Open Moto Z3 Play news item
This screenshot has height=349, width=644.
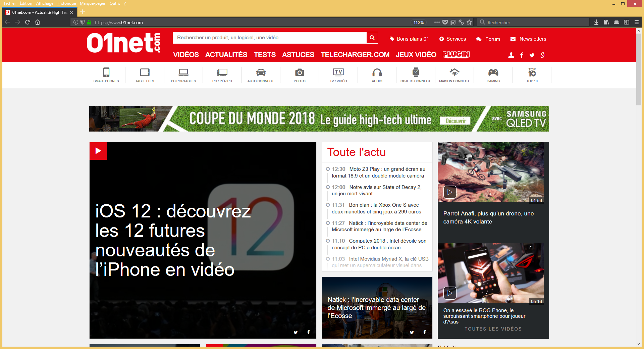pyautogui.click(x=378, y=172)
